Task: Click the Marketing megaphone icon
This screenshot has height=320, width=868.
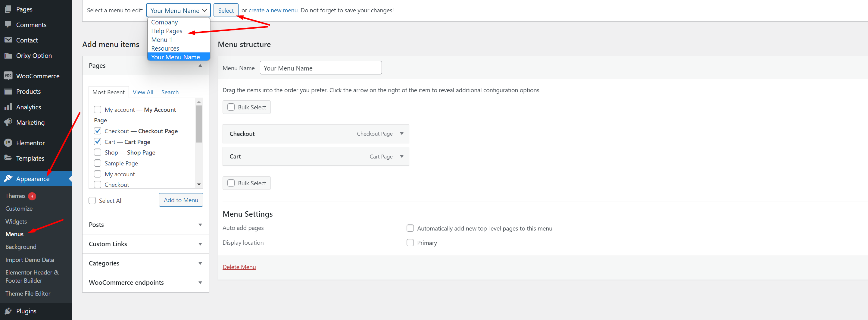Action: (x=8, y=122)
